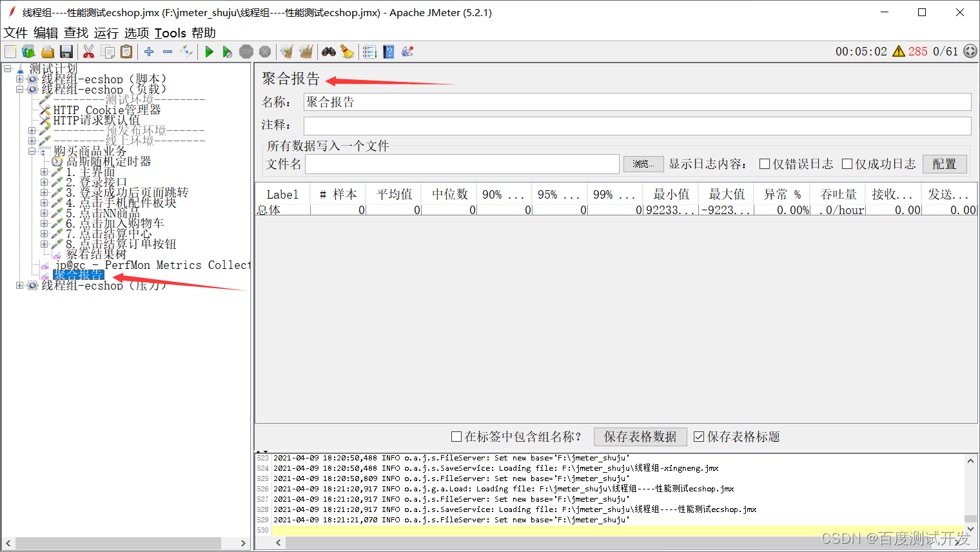
Task: Click the 平均值 column header
Action: [x=394, y=194]
